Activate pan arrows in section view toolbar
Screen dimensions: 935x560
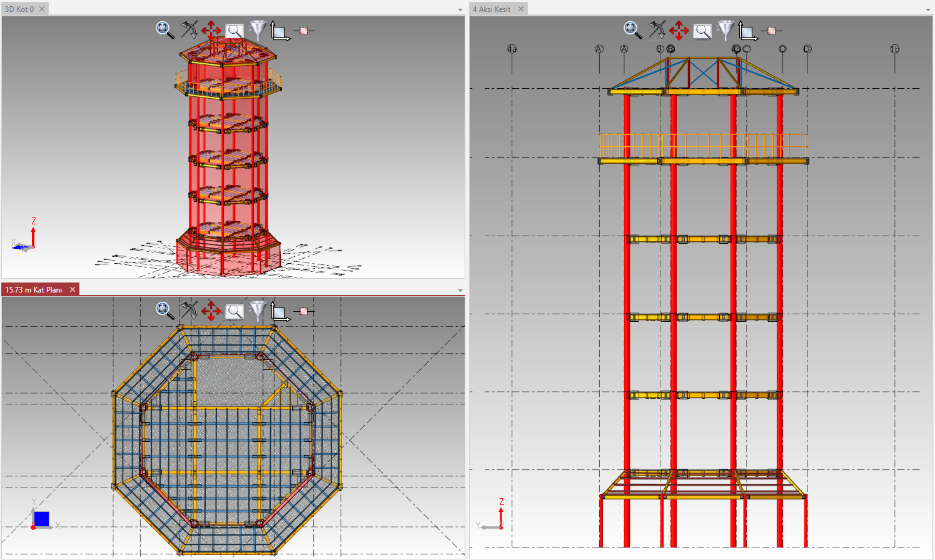pyautogui.click(x=679, y=30)
